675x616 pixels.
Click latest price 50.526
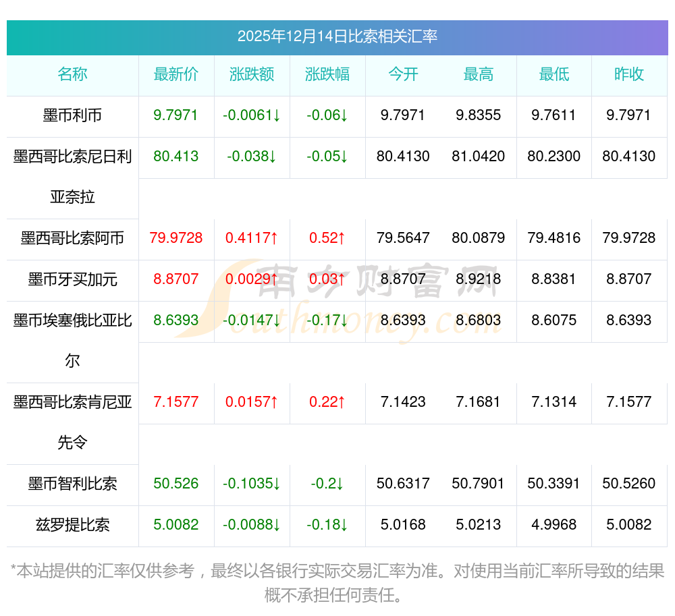175,484
